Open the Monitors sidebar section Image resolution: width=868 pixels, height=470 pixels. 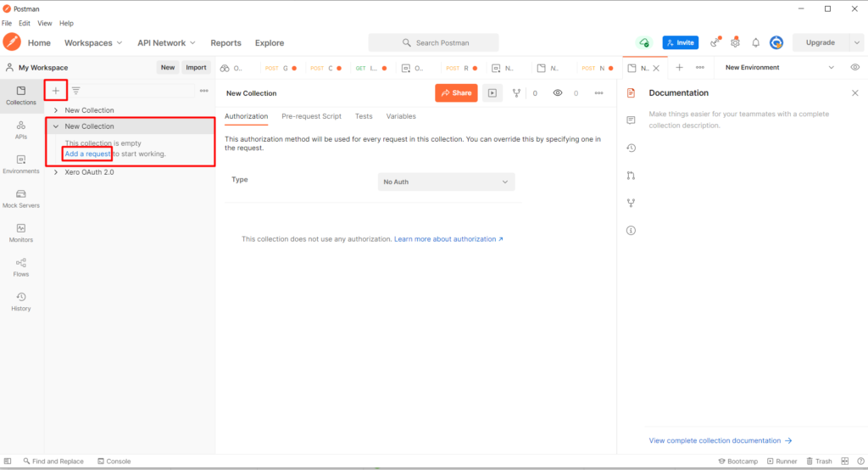click(x=21, y=233)
